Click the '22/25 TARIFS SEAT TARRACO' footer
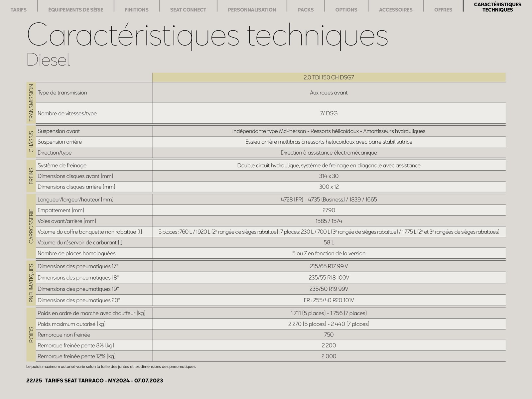 click(x=95, y=381)
